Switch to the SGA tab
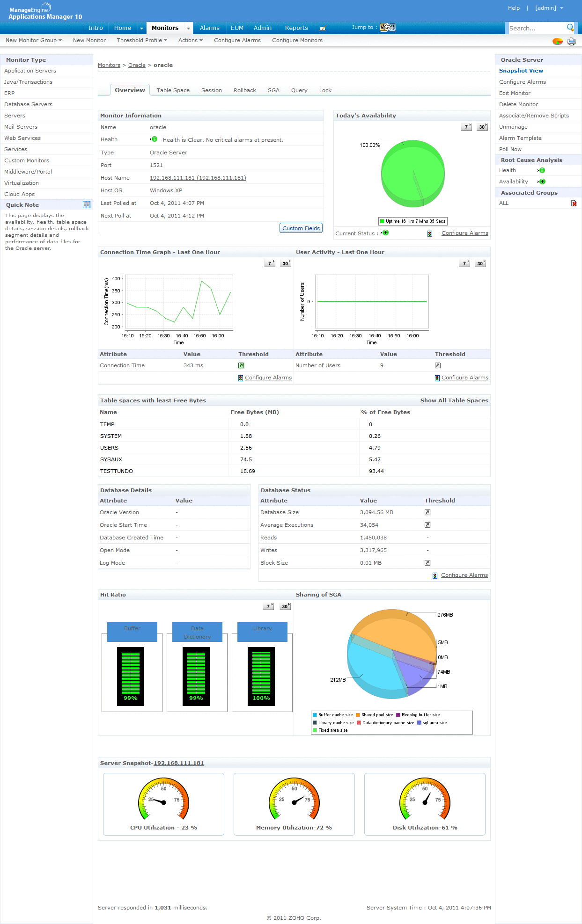The height and width of the screenshot is (924, 582). coord(273,90)
